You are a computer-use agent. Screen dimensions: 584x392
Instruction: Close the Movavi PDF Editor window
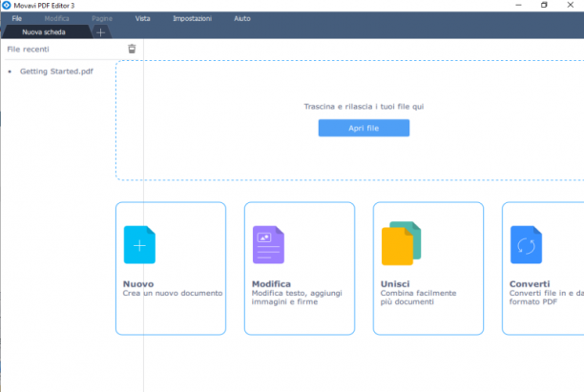[x=571, y=5]
